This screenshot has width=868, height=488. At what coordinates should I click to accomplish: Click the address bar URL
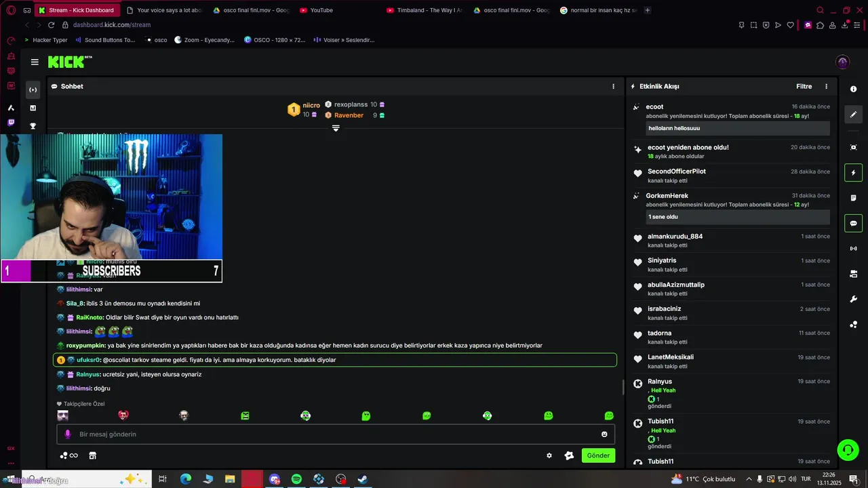pos(112,25)
